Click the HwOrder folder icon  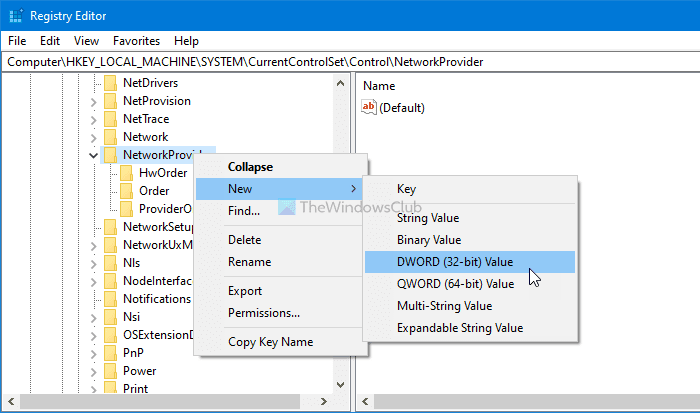click(126, 173)
